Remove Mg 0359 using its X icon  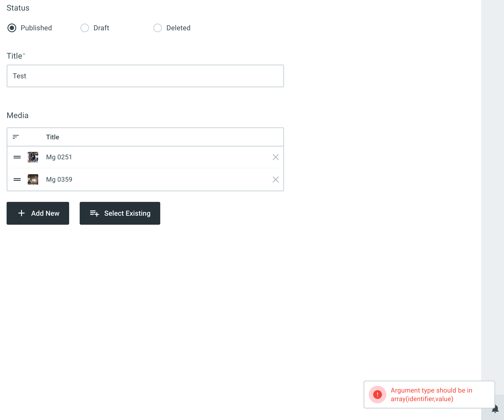(x=275, y=179)
